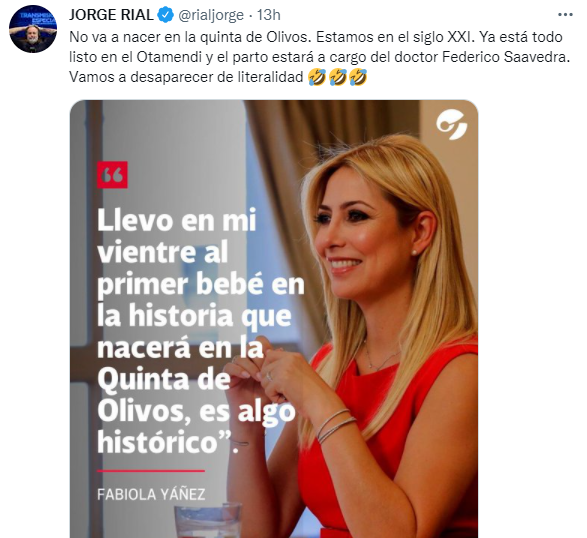This screenshot has height=538, width=587.
Task: Click the last laughing emoji
Action: click(x=358, y=77)
